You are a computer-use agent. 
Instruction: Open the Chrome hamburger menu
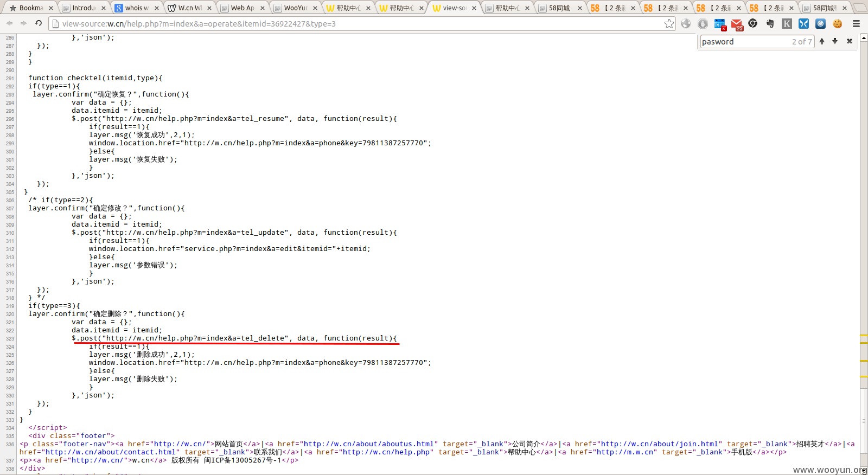click(x=856, y=23)
